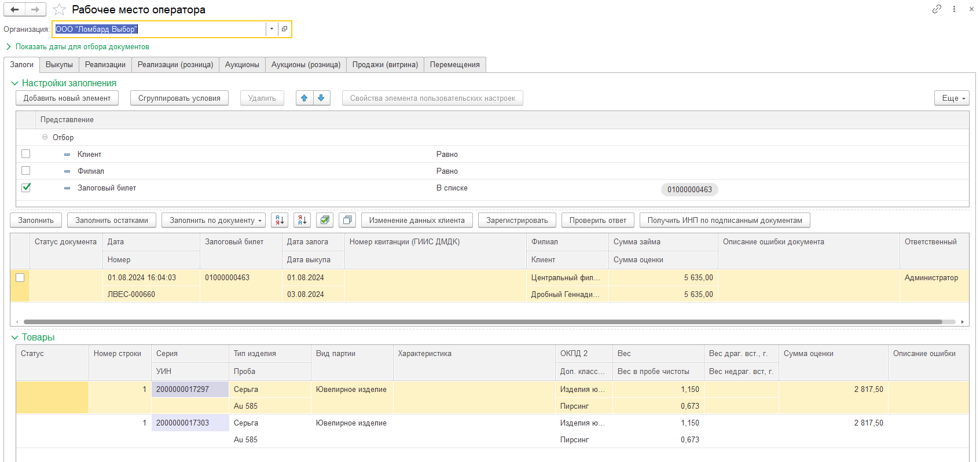980x462 pixels.
Task: Select the Филиал filter row label
Action: click(91, 171)
